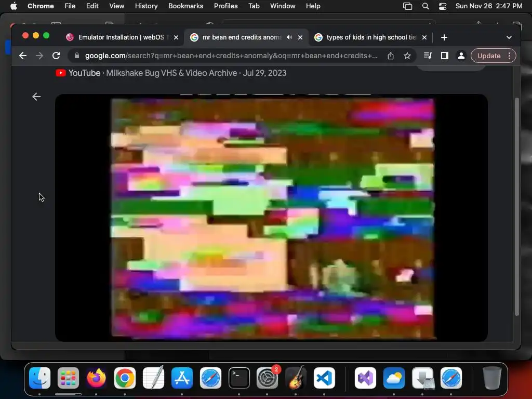Open the Apple menu

14,6
